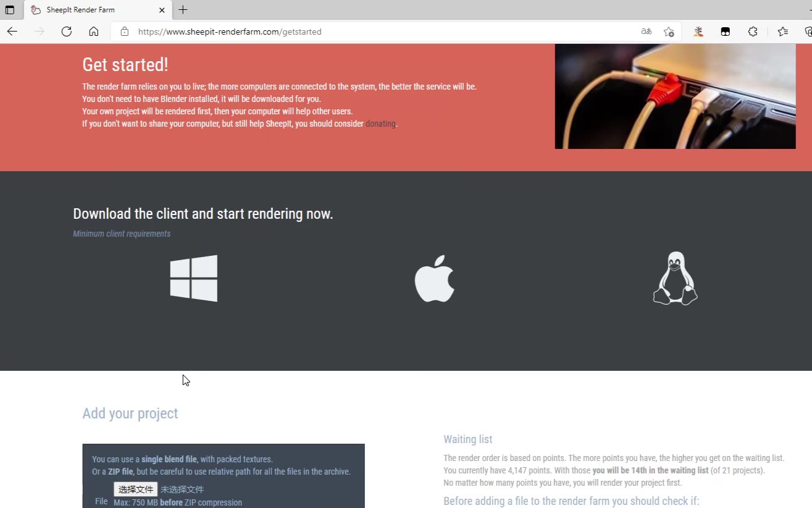Viewport: 812px width, 508px height.
Task: Refresh the SheepIt page
Action: pos(67,32)
